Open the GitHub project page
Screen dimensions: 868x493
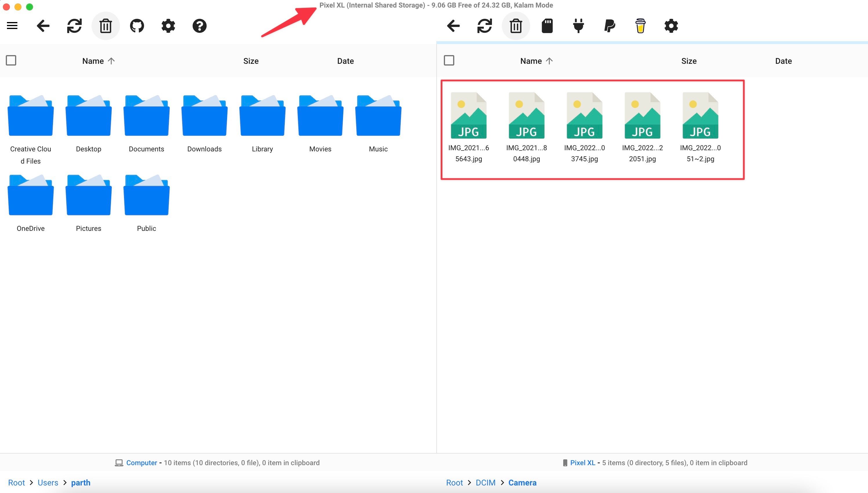coord(137,26)
